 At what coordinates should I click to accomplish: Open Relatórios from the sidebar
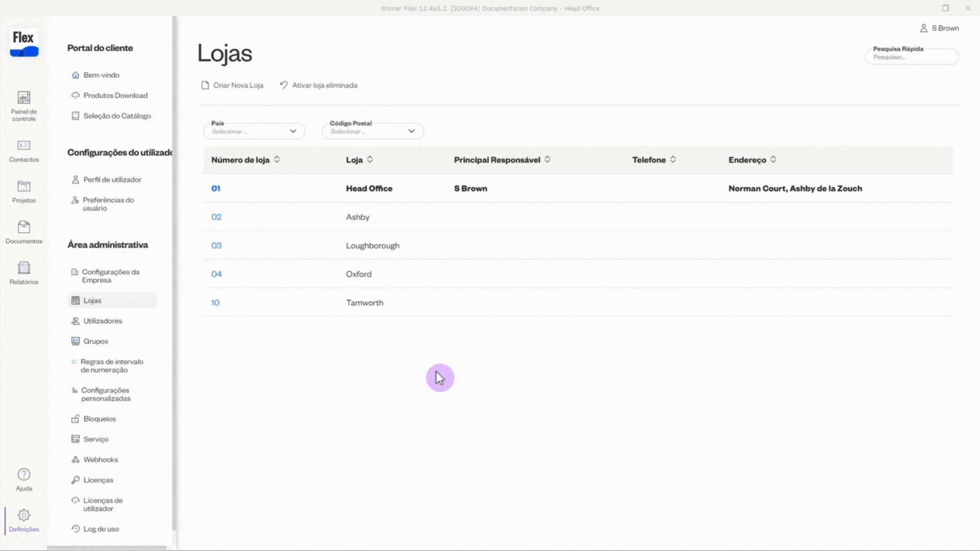coord(24,272)
